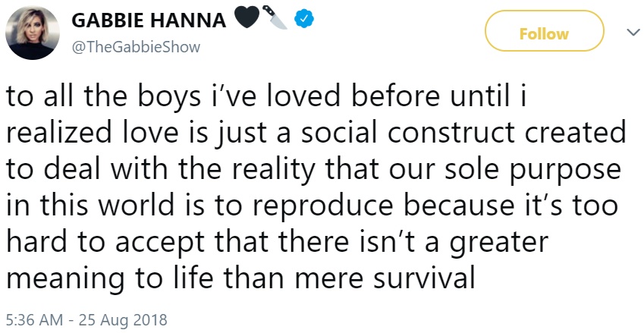
Task: Open the @TheGabbieShow handle link
Action: pos(136,47)
